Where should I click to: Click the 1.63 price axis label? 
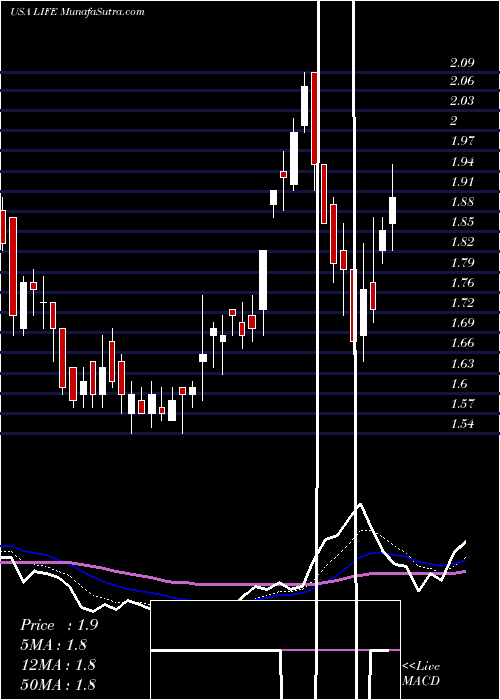point(462,364)
